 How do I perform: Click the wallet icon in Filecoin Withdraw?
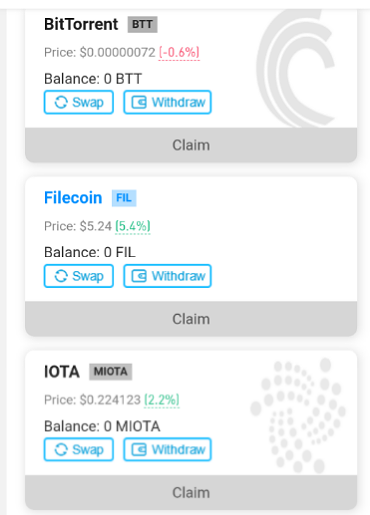[139, 276]
